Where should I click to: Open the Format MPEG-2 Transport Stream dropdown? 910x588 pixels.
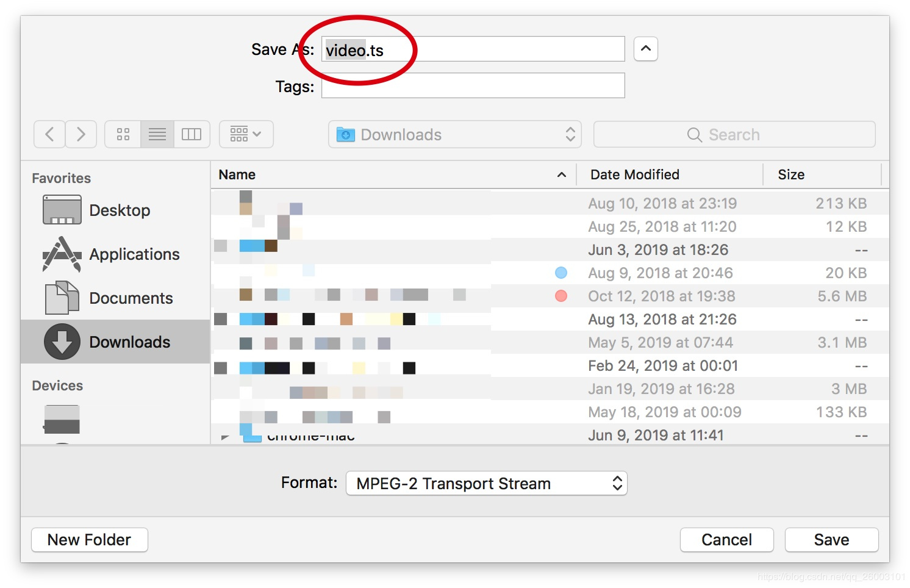click(486, 483)
